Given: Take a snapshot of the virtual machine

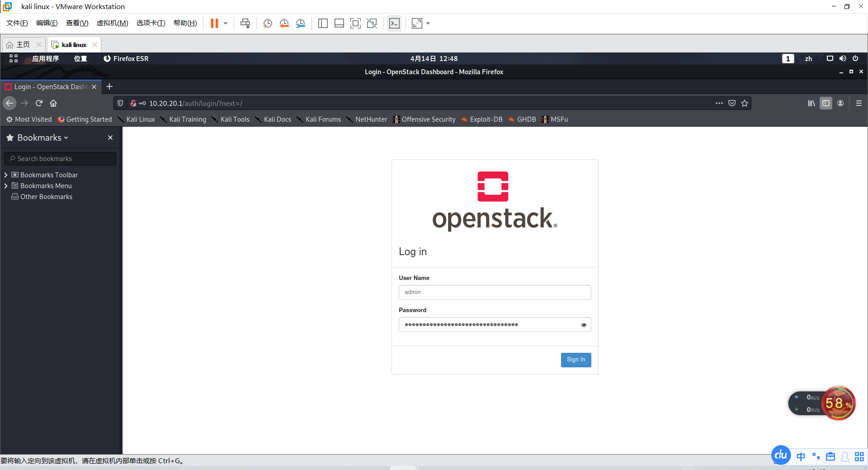Looking at the screenshot, I should pyautogui.click(x=267, y=23).
